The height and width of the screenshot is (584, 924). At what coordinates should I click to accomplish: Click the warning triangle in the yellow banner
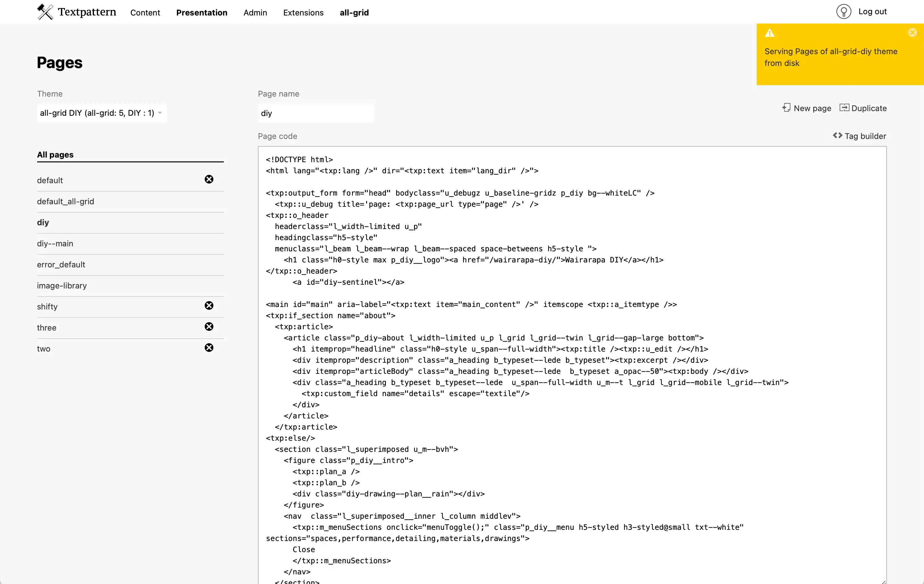click(x=770, y=32)
